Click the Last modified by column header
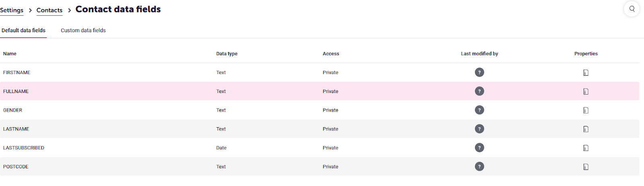 479,54
